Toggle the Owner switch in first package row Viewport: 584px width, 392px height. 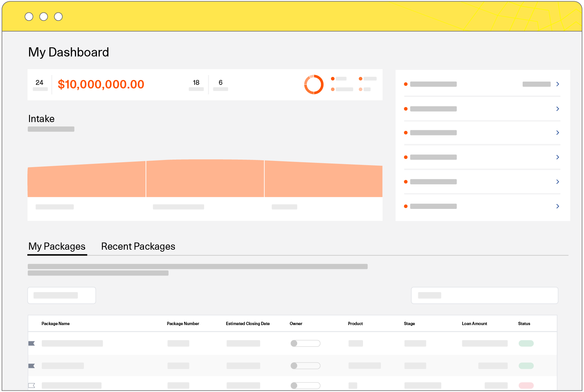(x=305, y=343)
